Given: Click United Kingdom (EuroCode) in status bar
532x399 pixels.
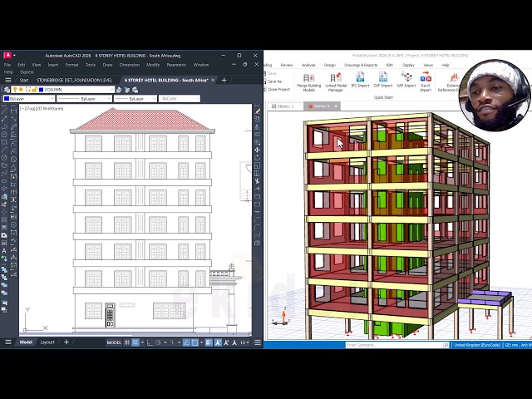Looking at the screenshot, I should [476, 345].
